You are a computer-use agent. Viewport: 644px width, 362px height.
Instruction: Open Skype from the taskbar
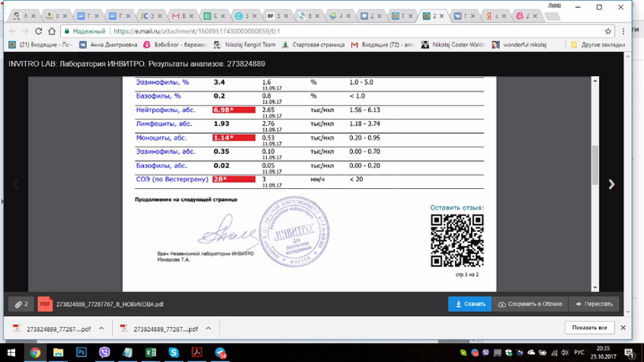click(174, 353)
